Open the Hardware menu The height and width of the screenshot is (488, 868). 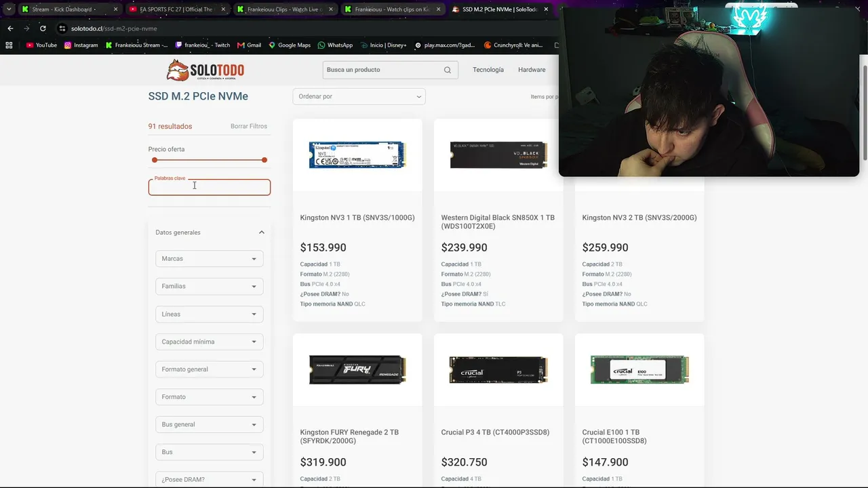point(532,70)
